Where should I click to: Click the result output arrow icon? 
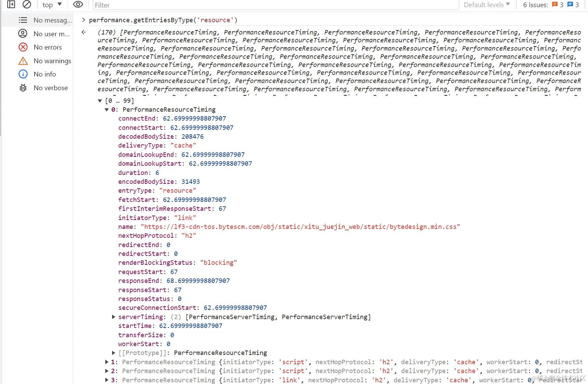(x=83, y=32)
